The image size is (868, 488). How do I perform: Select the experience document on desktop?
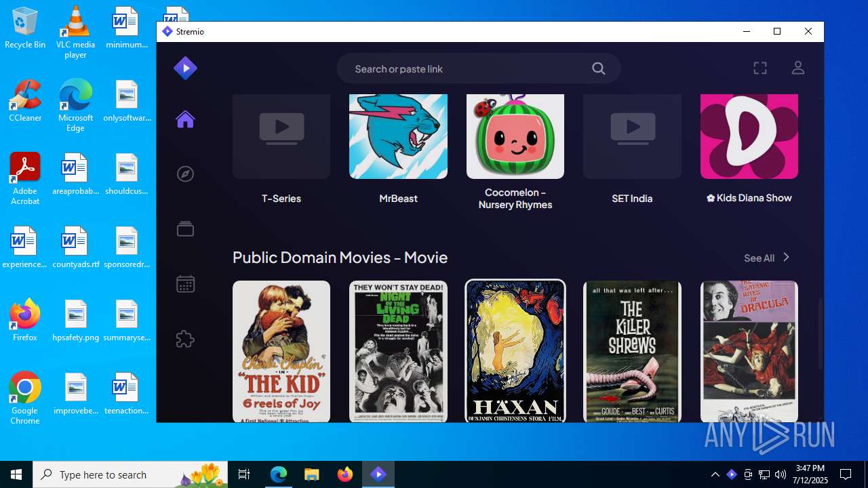click(25, 247)
